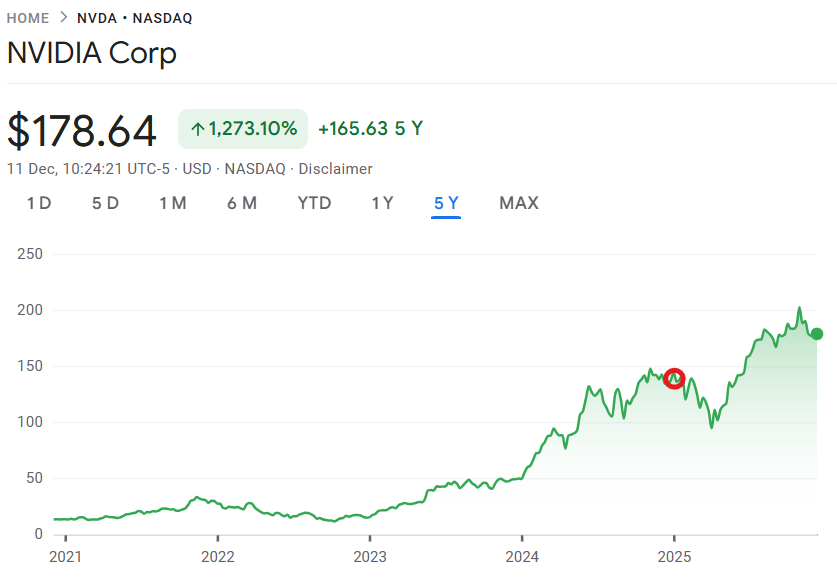Click the NVIDIA Corp heading
The image size is (837, 577).
point(92,53)
